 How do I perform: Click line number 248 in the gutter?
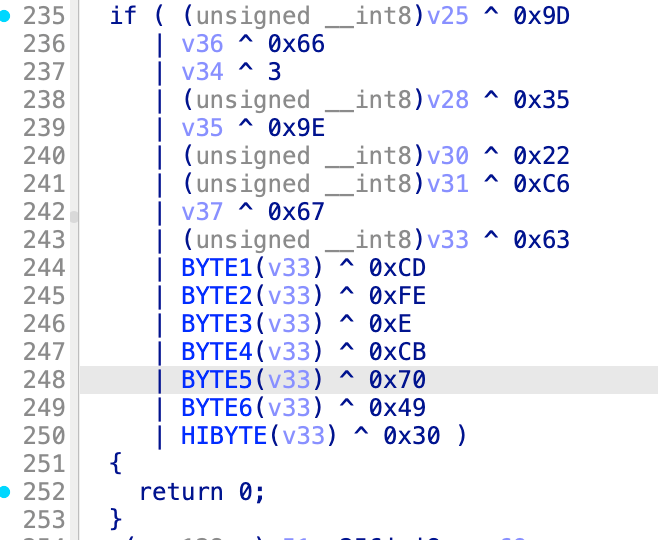(44, 380)
